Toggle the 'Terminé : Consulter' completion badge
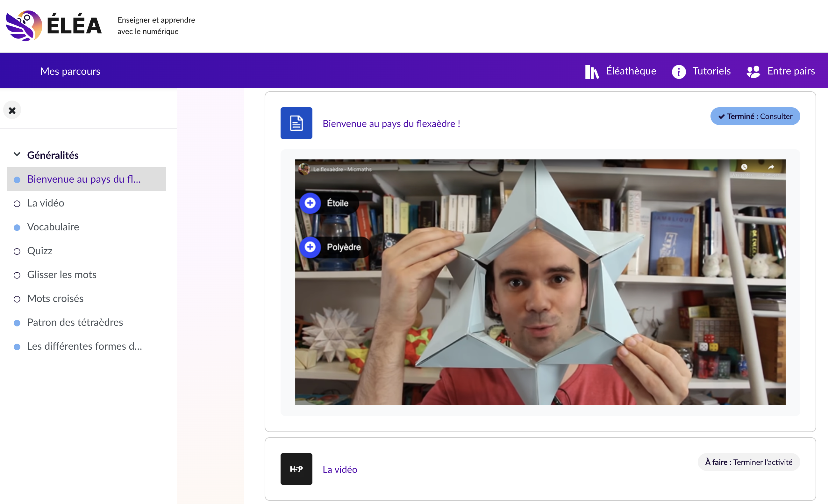The height and width of the screenshot is (504, 828). (x=755, y=116)
